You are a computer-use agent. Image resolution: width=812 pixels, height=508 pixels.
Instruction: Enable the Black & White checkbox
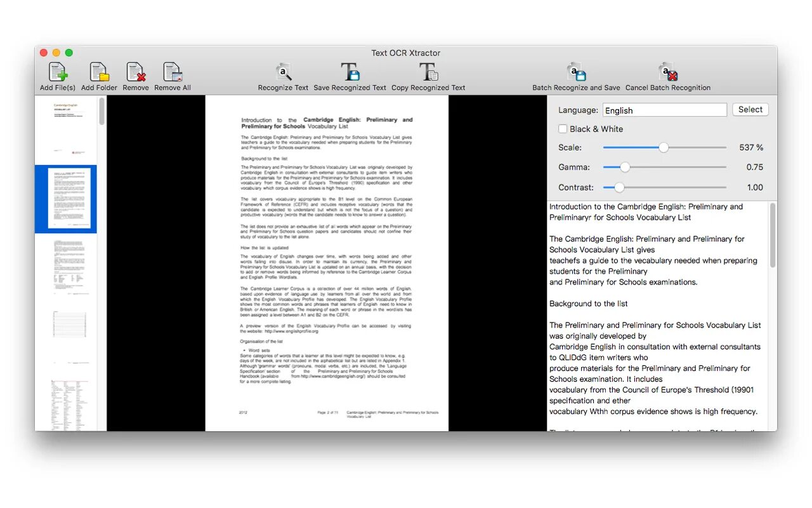[563, 129]
